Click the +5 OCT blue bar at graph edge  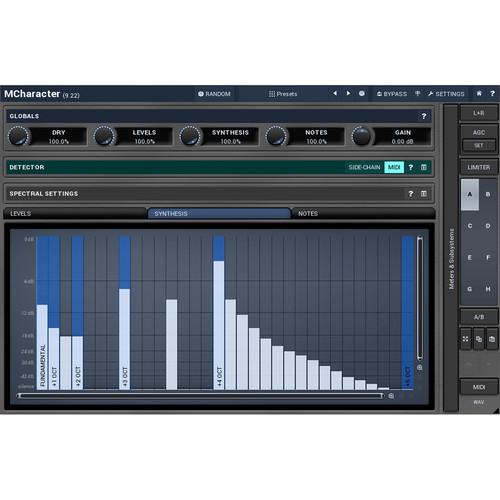[x=407, y=312]
